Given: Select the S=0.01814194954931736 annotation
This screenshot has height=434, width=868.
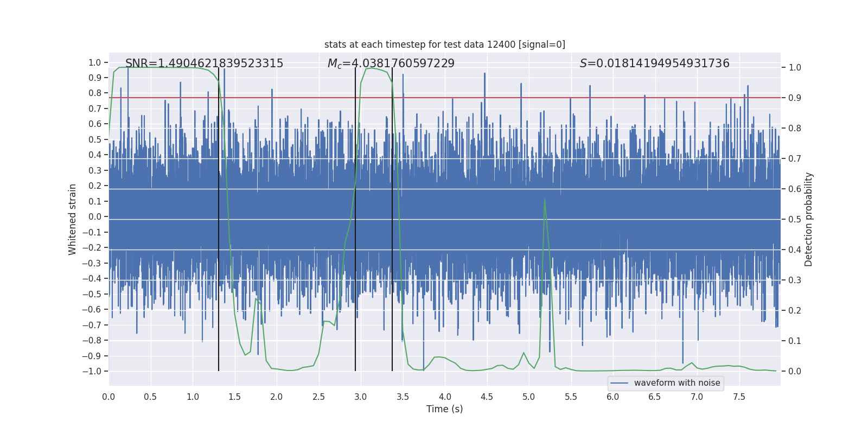Looking at the screenshot, I should [x=655, y=63].
